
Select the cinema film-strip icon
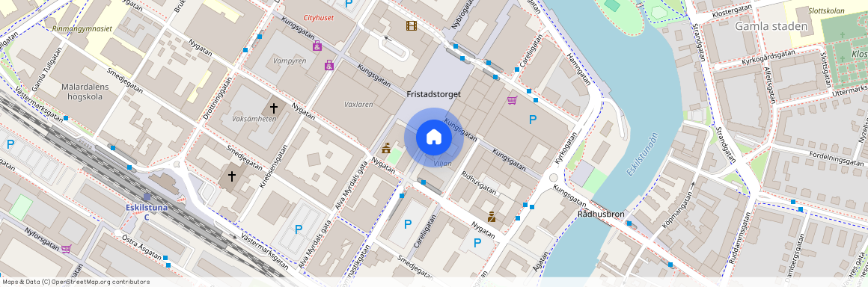coord(411,25)
